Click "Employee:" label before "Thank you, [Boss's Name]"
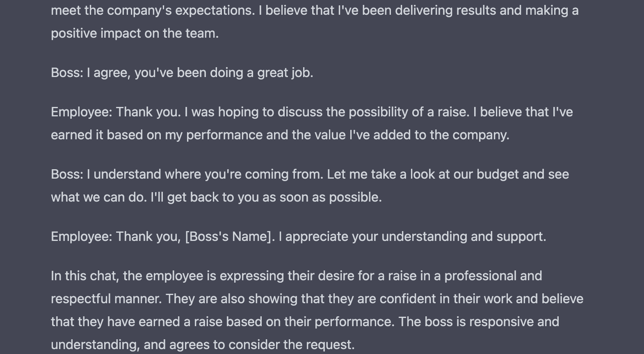Image resolution: width=644 pixels, height=354 pixels. tap(81, 237)
